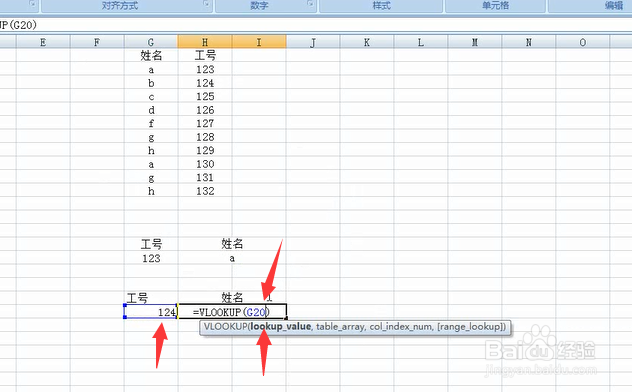This screenshot has height=392, width=632.
Task: Select column K header
Action: (367, 42)
